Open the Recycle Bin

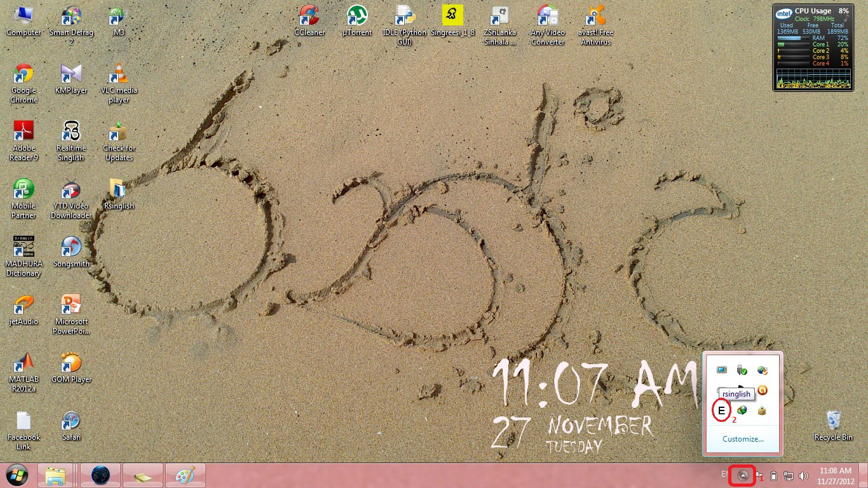[834, 426]
